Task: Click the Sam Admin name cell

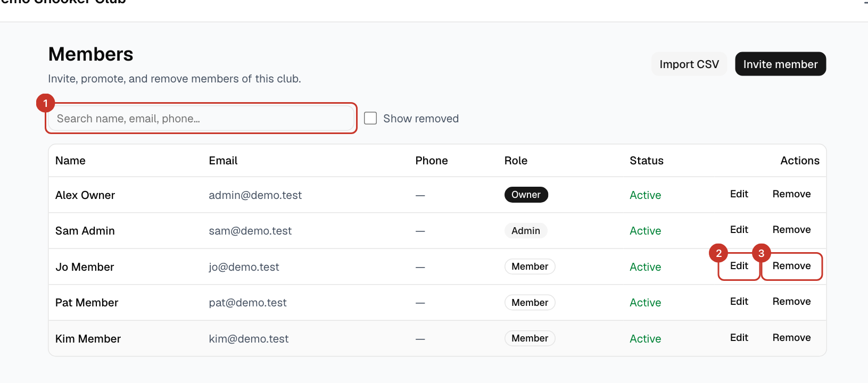Action: [85, 231]
